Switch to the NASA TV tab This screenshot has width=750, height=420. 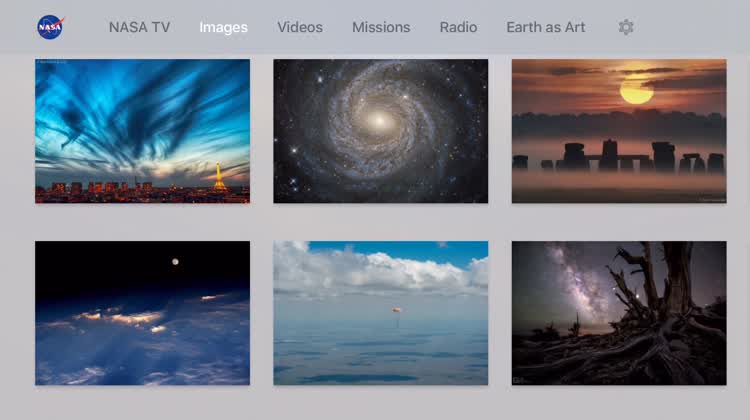point(139,27)
